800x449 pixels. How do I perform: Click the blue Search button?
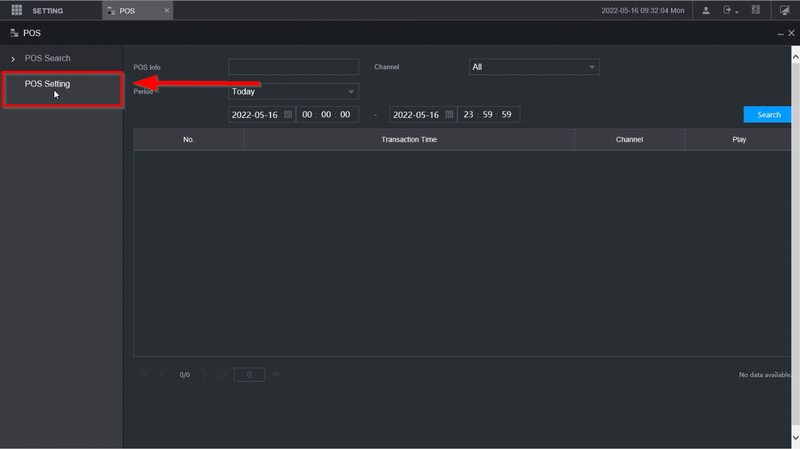click(x=768, y=114)
